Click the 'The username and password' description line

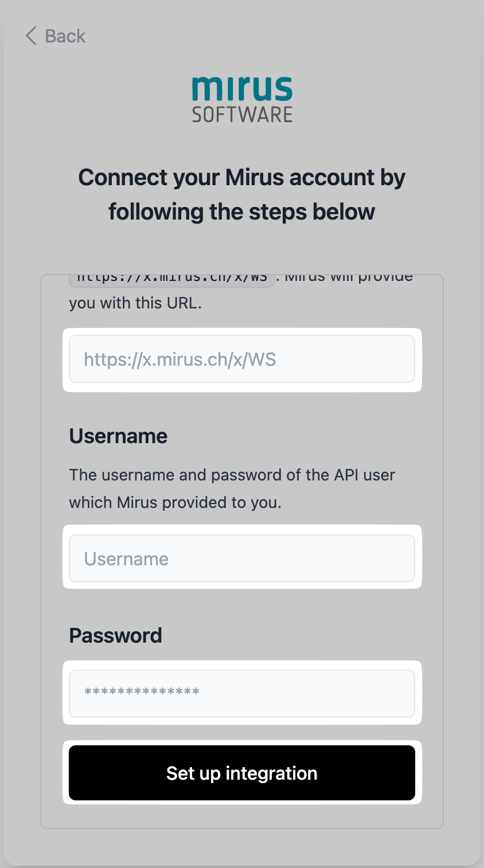232,475
